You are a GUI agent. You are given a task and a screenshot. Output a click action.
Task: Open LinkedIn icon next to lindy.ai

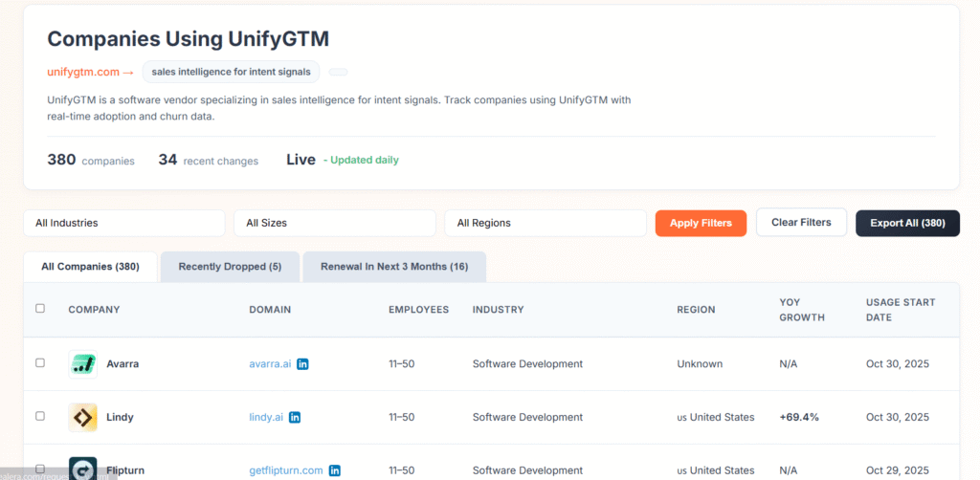pos(295,418)
